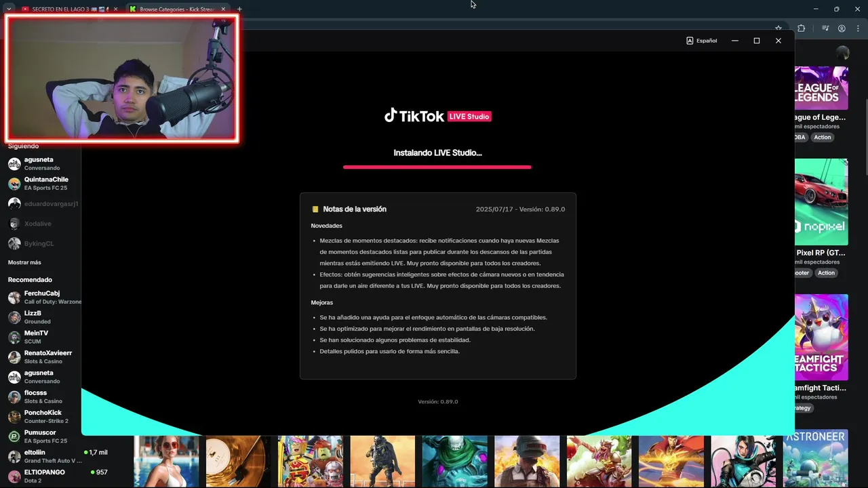Close the SECRETO EN EL LAGO 3 tab
The width and height of the screenshot is (868, 488).
click(115, 9)
